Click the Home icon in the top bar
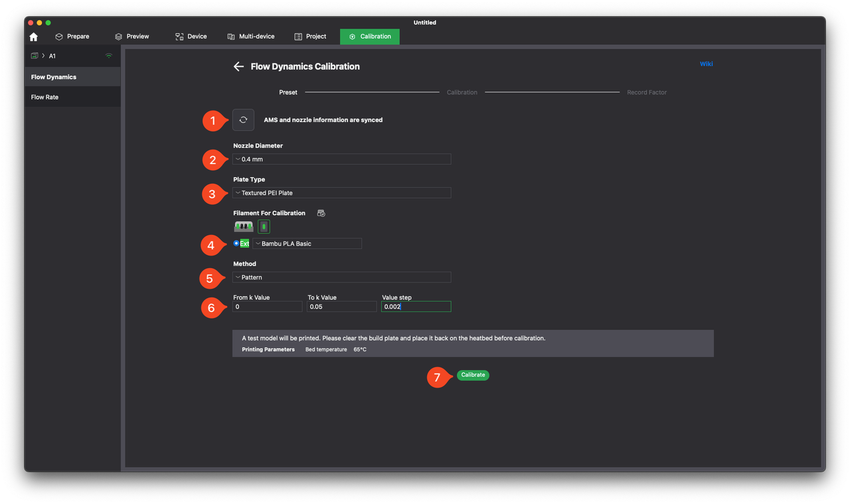The image size is (850, 504). pyautogui.click(x=34, y=37)
